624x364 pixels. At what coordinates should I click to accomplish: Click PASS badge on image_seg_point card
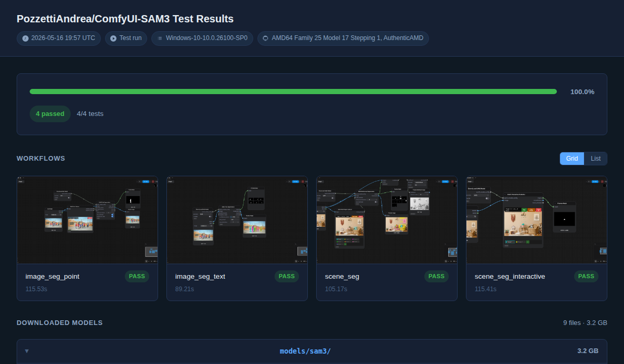coord(137,277)
